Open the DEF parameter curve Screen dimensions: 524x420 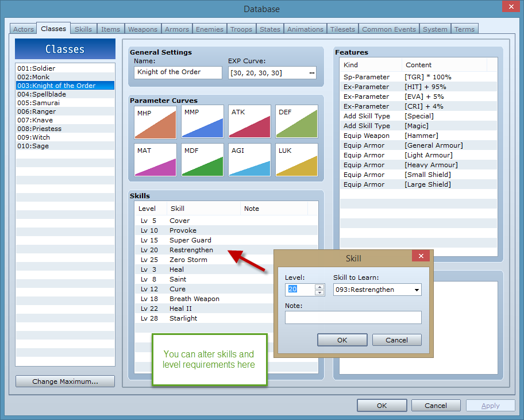(296, 122)
